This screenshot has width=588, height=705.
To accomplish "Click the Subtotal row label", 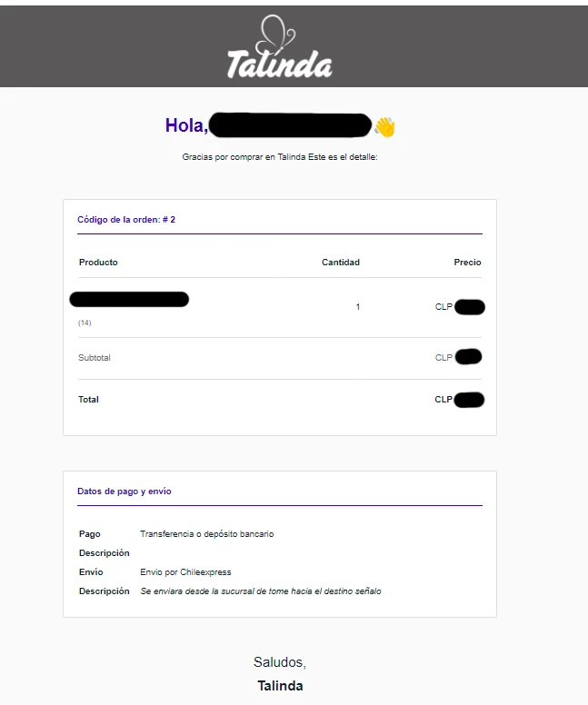I will tap(94, 357).
